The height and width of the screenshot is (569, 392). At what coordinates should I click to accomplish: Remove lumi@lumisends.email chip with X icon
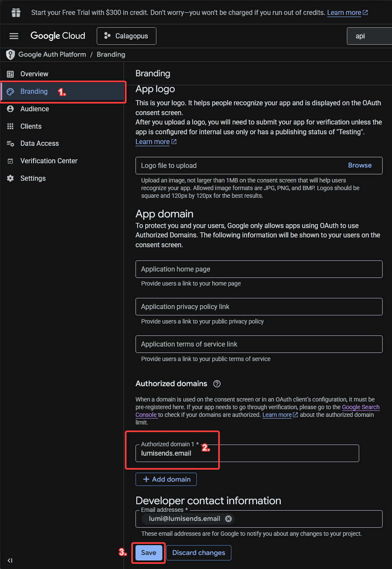click(228, 519)
